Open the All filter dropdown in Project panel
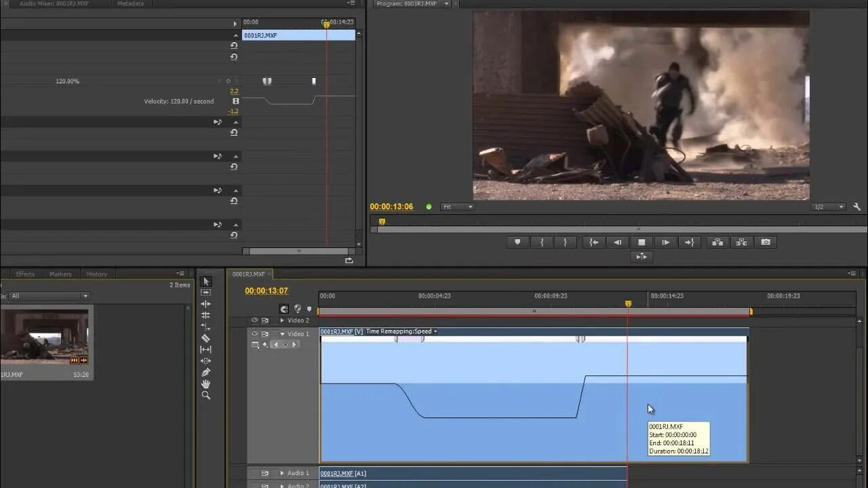 coord(49,296)
